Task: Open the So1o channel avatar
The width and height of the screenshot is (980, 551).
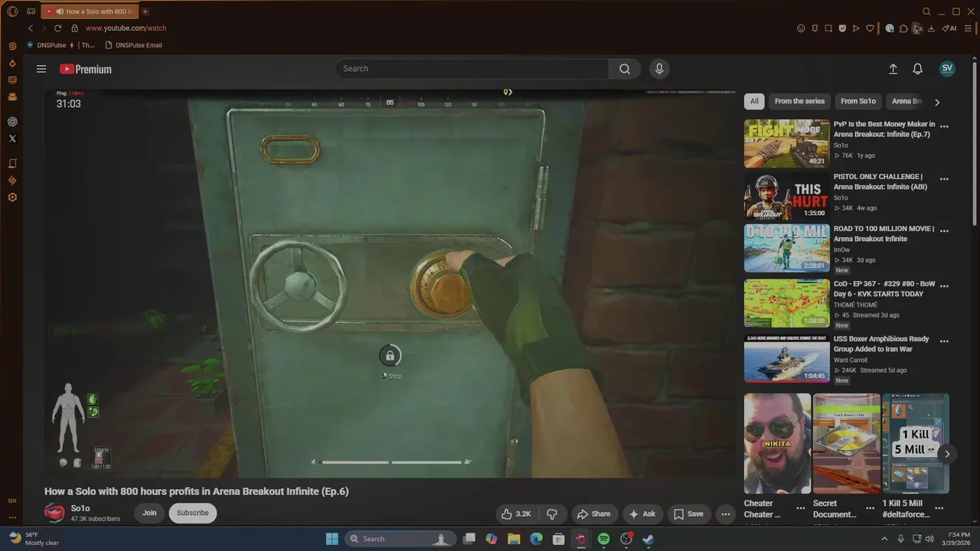Action: tap(54, 513)
